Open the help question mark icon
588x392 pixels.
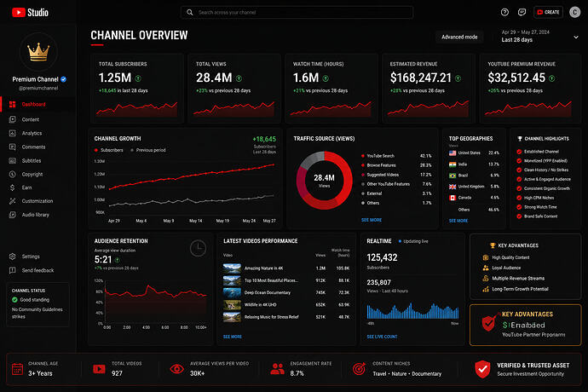tap(504, 13)
